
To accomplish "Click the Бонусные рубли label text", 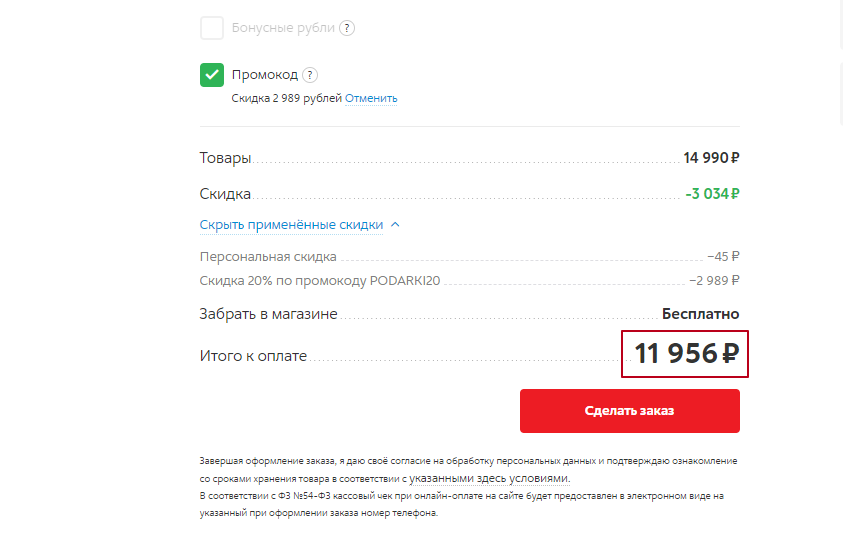I will tap(283, 28).
